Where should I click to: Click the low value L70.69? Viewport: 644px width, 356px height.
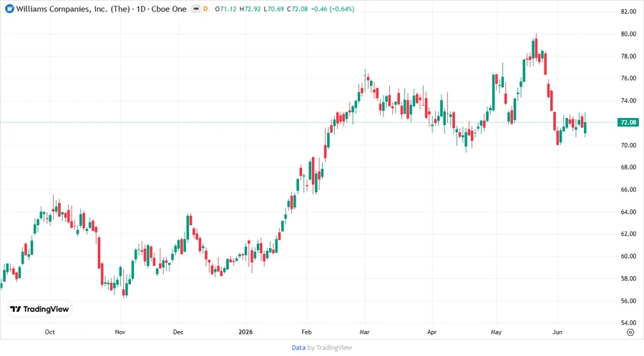tap(273, 9)
